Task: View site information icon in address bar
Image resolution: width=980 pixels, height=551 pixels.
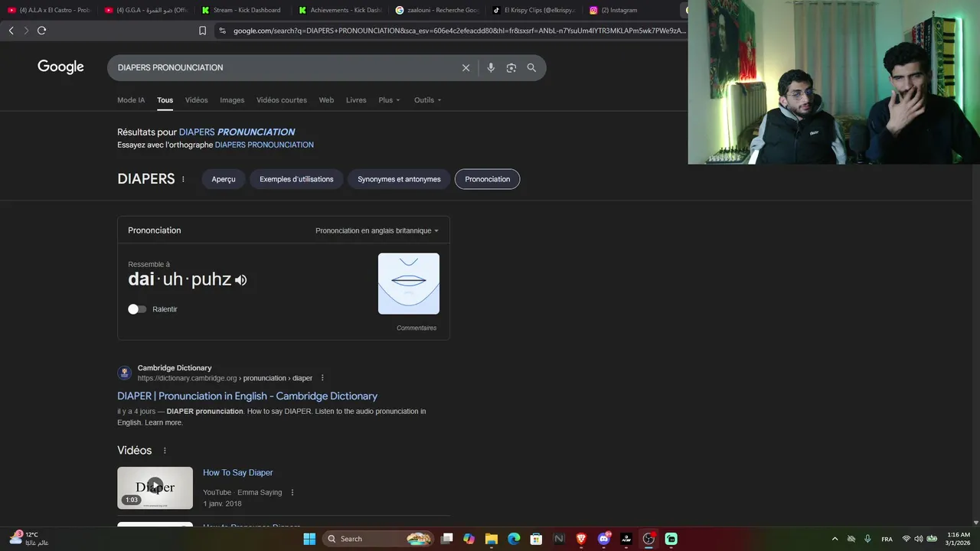Action: [x=222, y=31]
